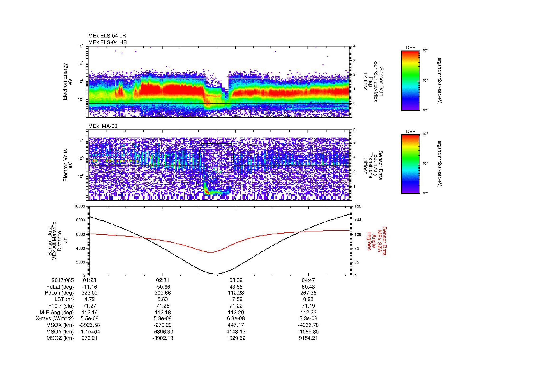
Task: Click the PdLat value -50.66
Action: pos(163,287)
